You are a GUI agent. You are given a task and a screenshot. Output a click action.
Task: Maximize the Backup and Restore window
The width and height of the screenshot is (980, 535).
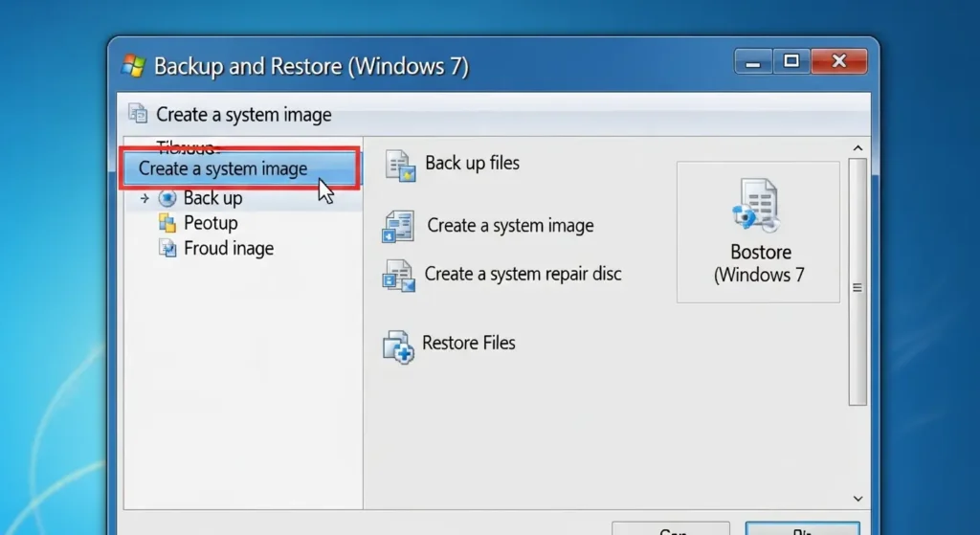[791, 62]
